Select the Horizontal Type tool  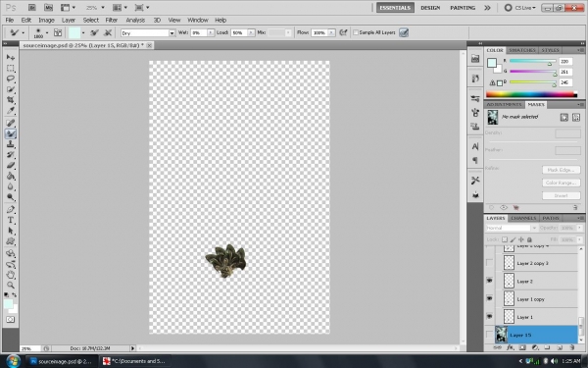11,220
